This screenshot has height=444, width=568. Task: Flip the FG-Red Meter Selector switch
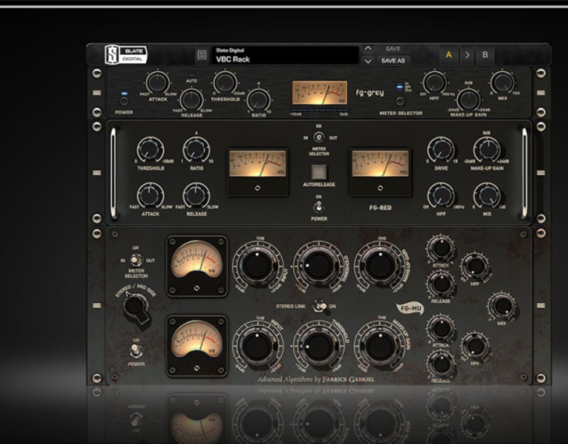tap(319, 138)
